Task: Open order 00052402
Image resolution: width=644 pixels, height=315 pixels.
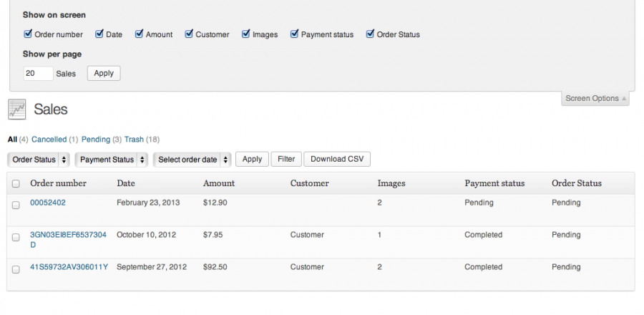Action: click(x=48, y=203)
